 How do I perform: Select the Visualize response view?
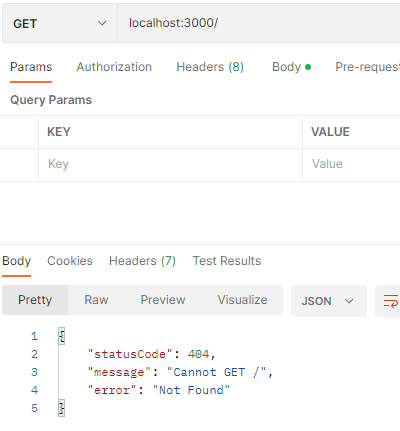242,300
